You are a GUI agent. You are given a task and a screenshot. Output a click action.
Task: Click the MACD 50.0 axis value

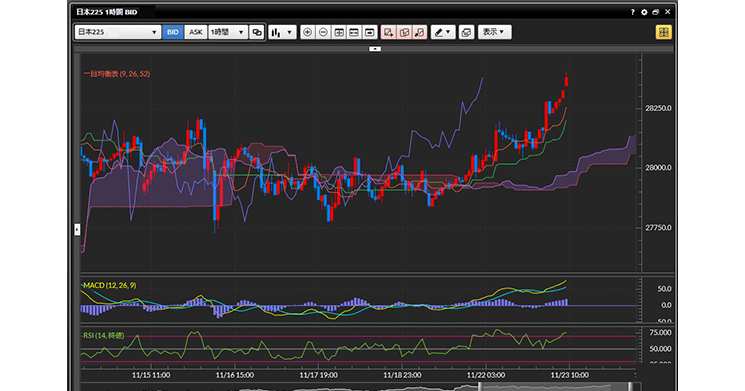[x=664, y=289]
